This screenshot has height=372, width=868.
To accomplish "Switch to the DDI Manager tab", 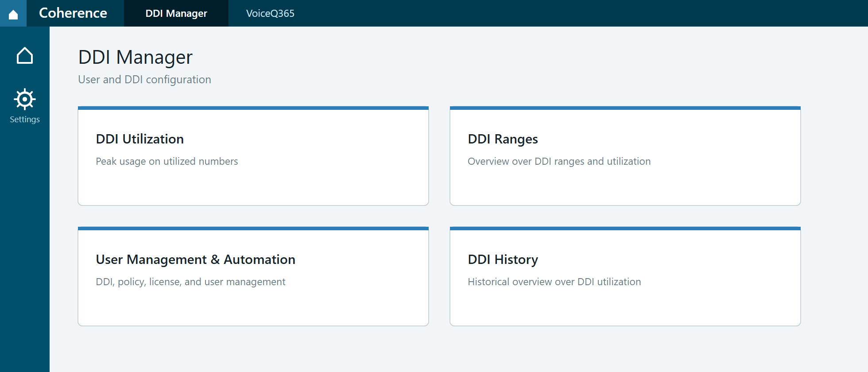I will point(176,13).
